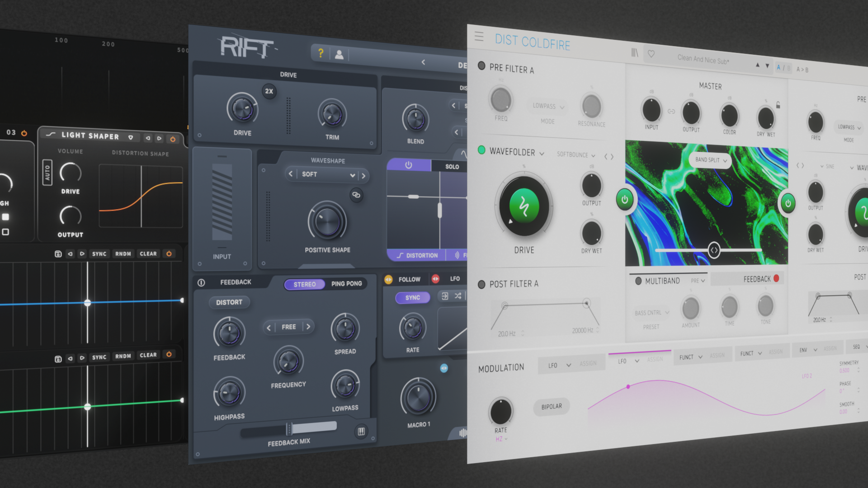
Task: Toggle the Multiband enable dot
Action: point(638,281)
